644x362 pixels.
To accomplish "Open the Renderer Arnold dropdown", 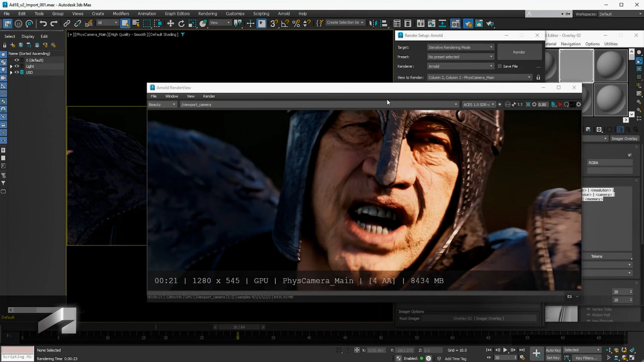I will 460,66.
